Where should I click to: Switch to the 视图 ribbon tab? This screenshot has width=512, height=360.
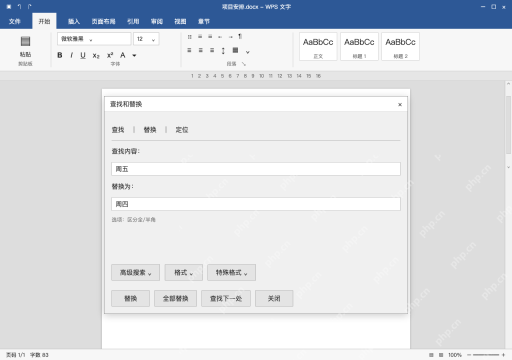click(180, 22)
